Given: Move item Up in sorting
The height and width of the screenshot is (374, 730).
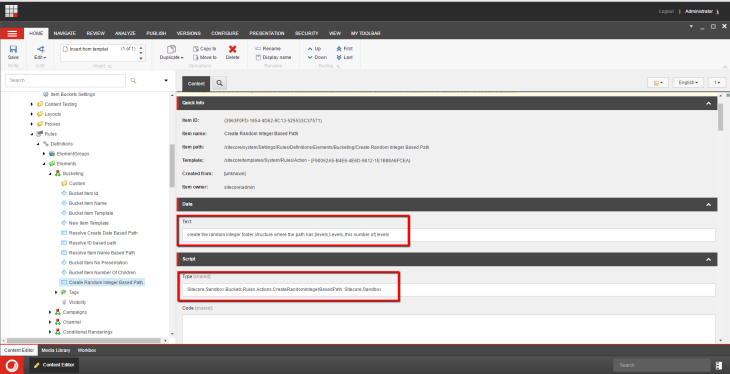Looking at the screenshot, I should [x=314, y=48].
